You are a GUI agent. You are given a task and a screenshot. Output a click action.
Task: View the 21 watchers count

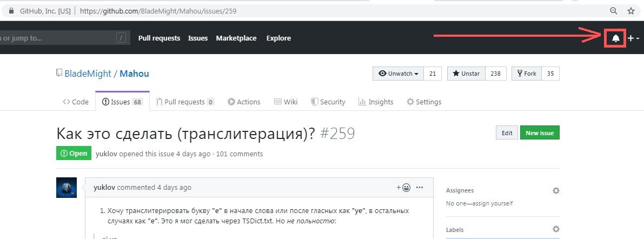click(433, 74)
